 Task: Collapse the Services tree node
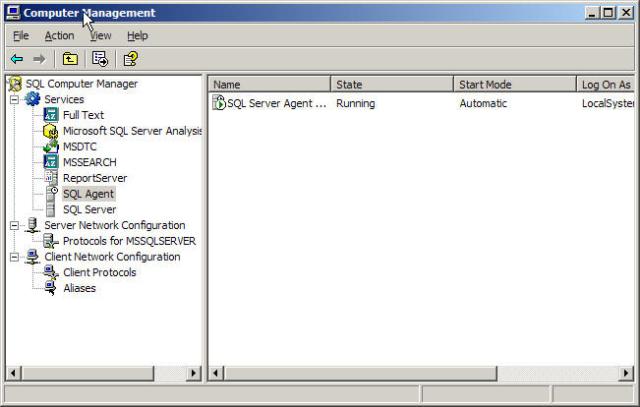tap(14, 100)
